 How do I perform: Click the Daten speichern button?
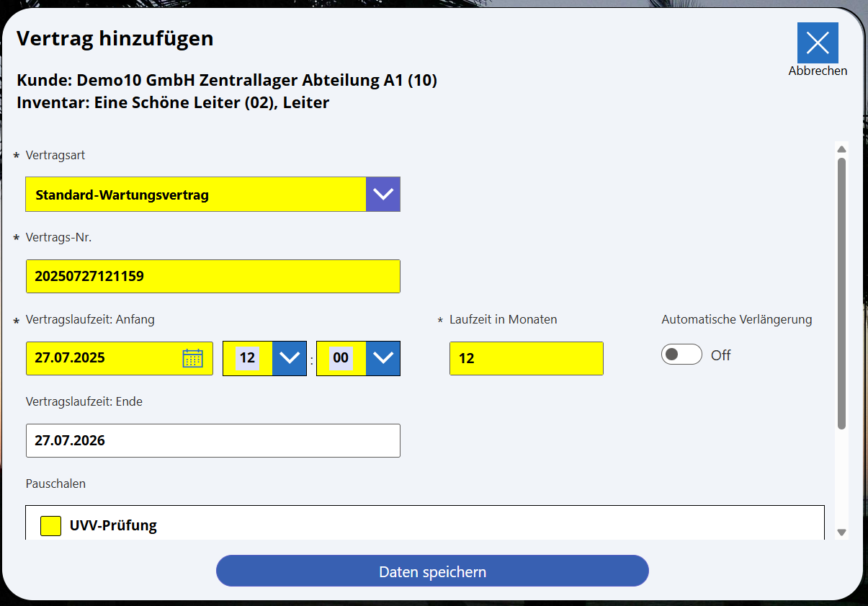coord(432,571)
